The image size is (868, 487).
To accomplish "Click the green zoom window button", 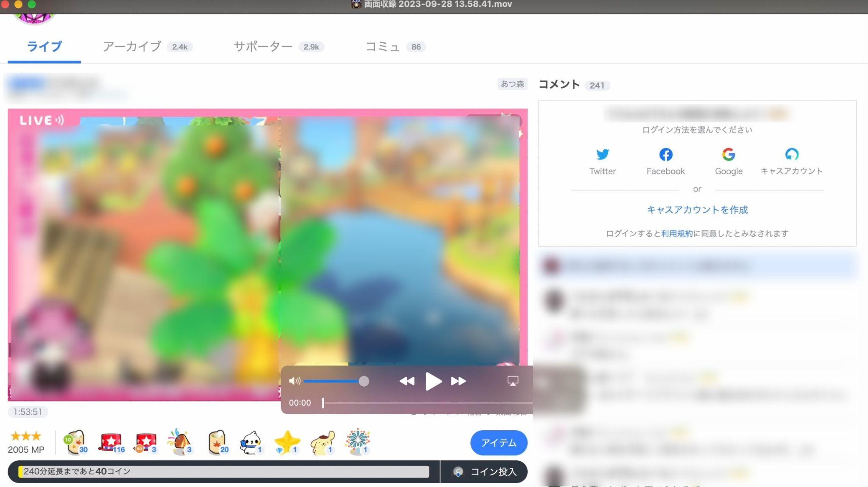I will coord(32,4).
